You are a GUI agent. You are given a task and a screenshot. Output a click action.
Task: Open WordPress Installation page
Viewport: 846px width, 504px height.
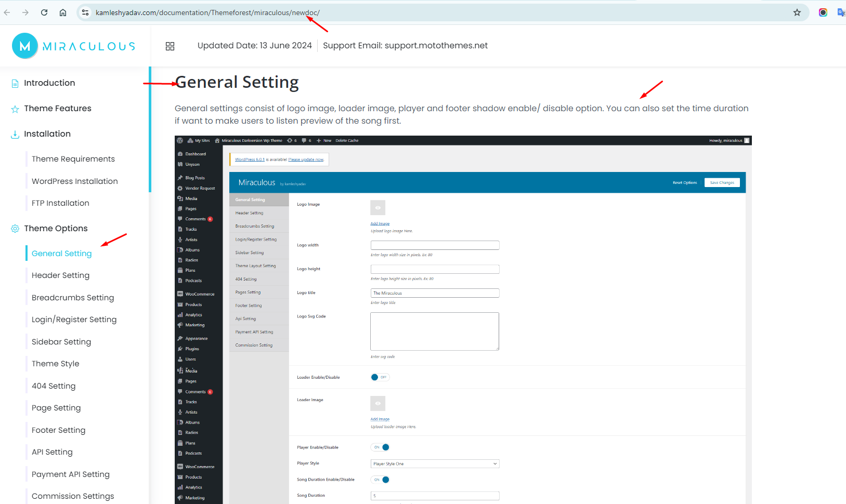tap(75, 181)
